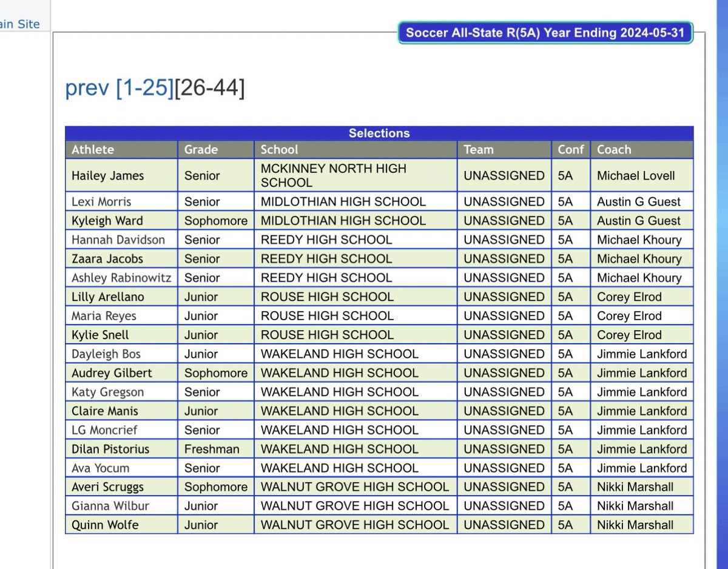728x569 pixels.
Task: Click WALNUT GROVE HIGH SCHOOL in Quinn Wolfe row
Action: [355, 525]
